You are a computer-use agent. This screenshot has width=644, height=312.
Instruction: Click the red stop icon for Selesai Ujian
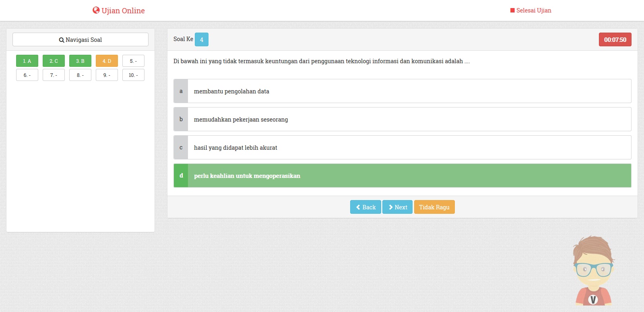512,10
